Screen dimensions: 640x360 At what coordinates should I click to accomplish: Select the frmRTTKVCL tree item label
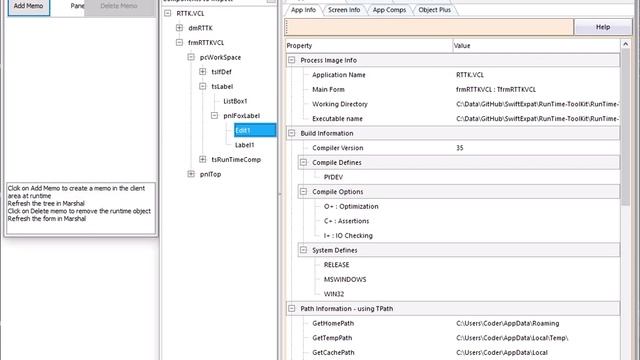pos(206,42)
